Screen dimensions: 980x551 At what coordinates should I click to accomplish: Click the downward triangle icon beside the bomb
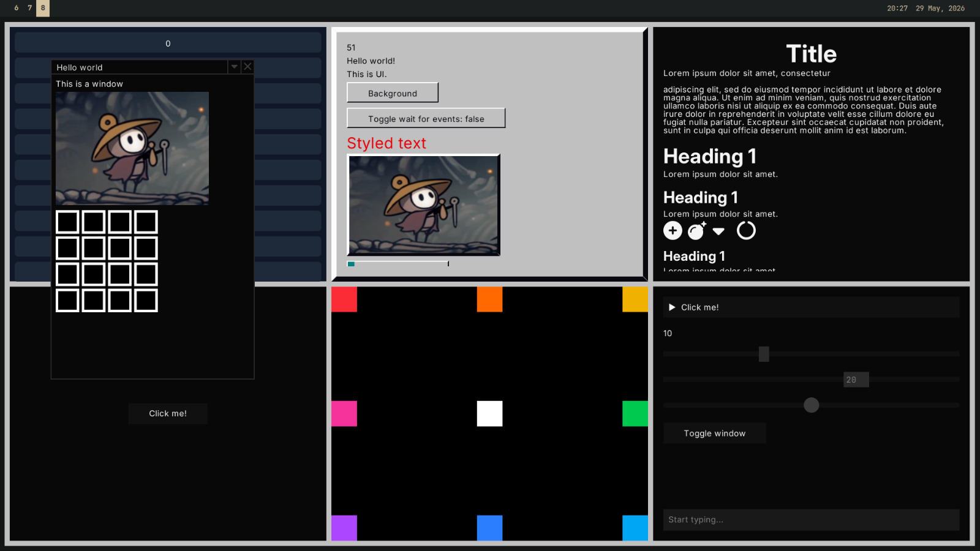[x=718, y=231]
